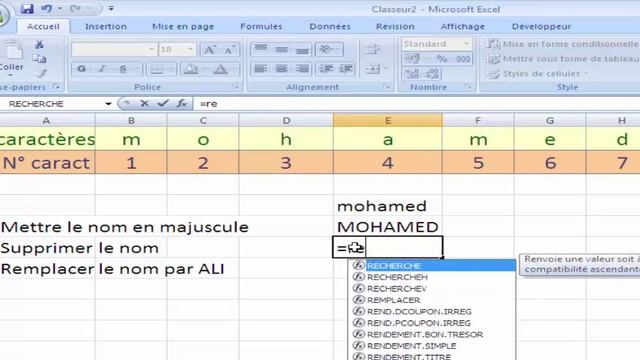Toggle center text alignment
The height and width of the screenshot is (360, 640).
(281, 69)
